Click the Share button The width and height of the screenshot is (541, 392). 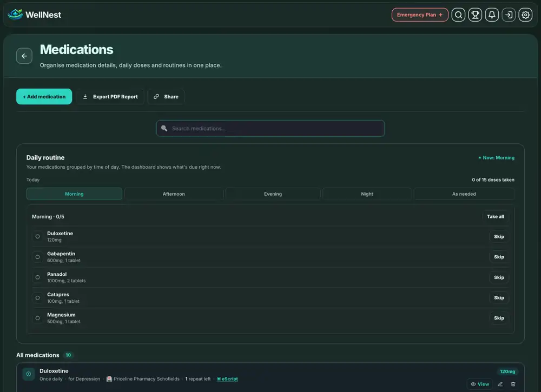(x=166, y=97)
